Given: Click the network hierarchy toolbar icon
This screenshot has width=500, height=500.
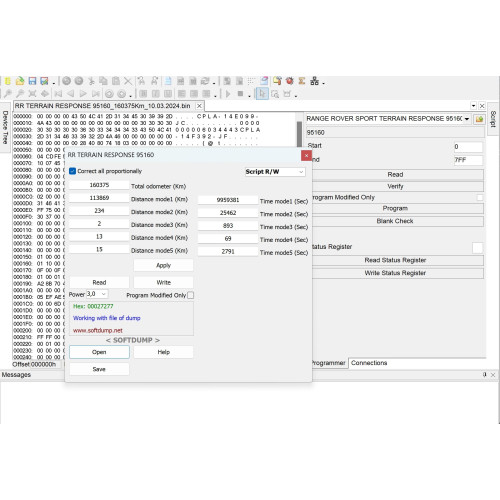Looking at the screenshot, I should (314, 81).
